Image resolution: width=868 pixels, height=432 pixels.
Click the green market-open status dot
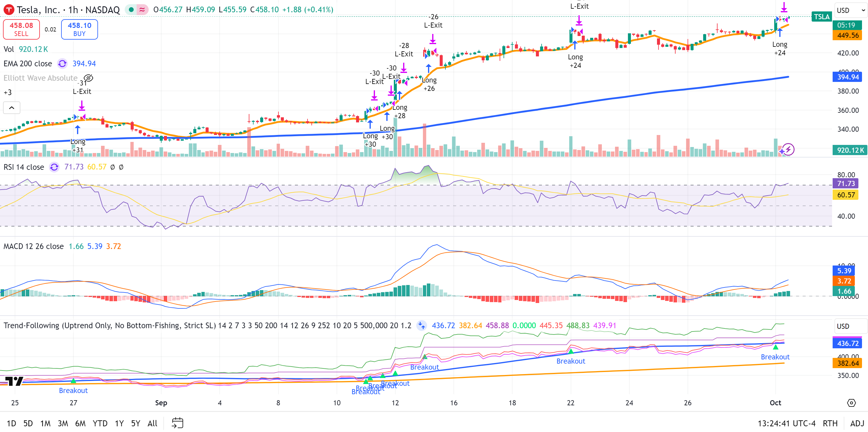131,10
